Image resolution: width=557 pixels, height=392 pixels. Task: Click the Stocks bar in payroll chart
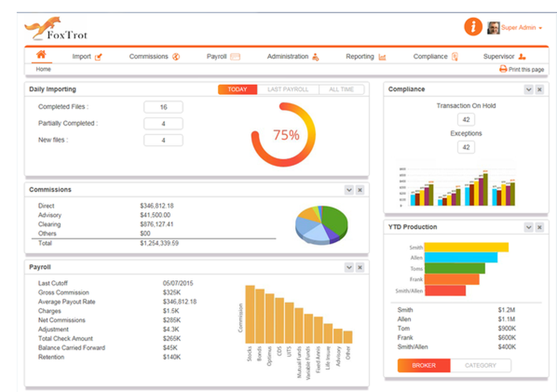coord(250,314)
